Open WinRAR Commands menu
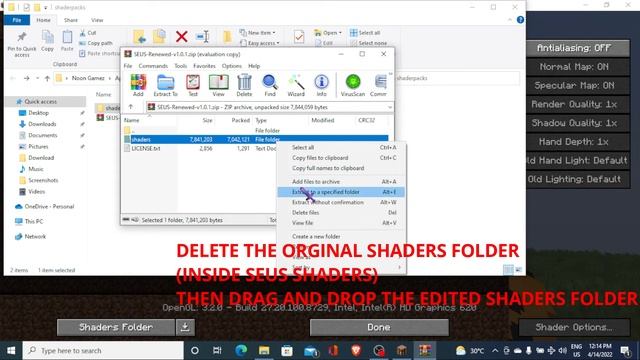The height and width of the screenshot is (360, 640). point(153,66)
